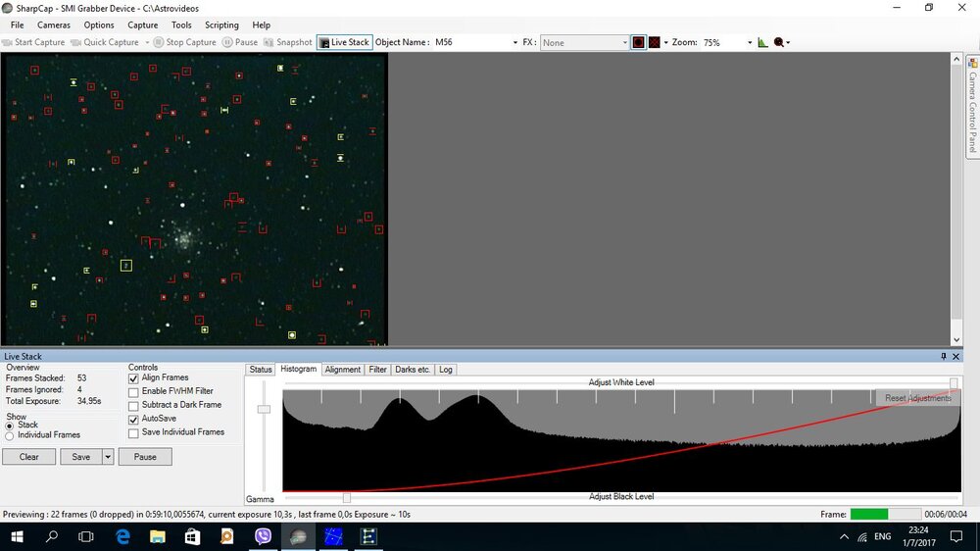Viewport: 980px width, 551px height.
Task: Pin the Live Stack panel
Action: (x=944, y=357)
